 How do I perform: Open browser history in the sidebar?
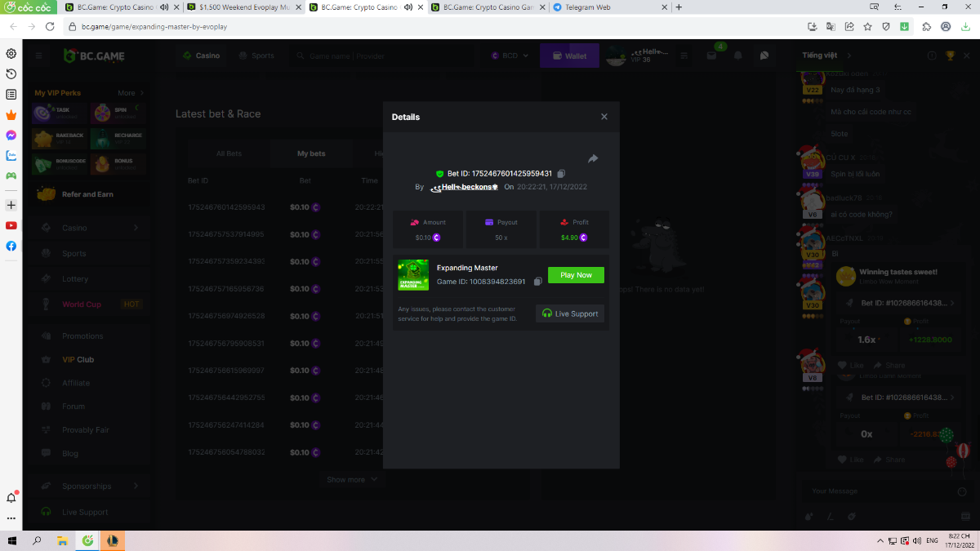click(11, 74)
